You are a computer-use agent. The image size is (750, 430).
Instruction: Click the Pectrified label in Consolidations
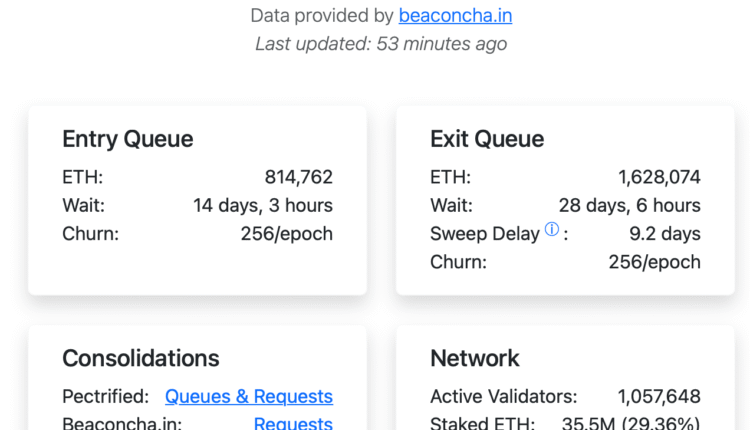coord(105,397)
